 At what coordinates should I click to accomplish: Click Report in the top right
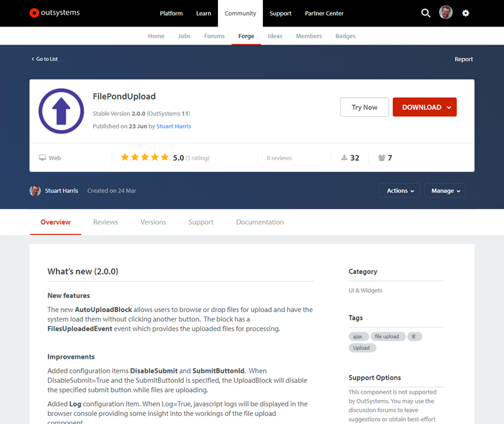click(x=464, y=59)
